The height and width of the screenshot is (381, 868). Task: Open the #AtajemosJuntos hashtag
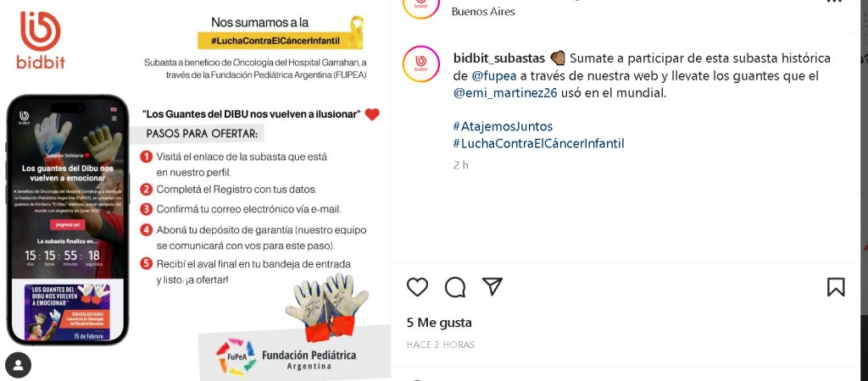click(x=503, y=127)
